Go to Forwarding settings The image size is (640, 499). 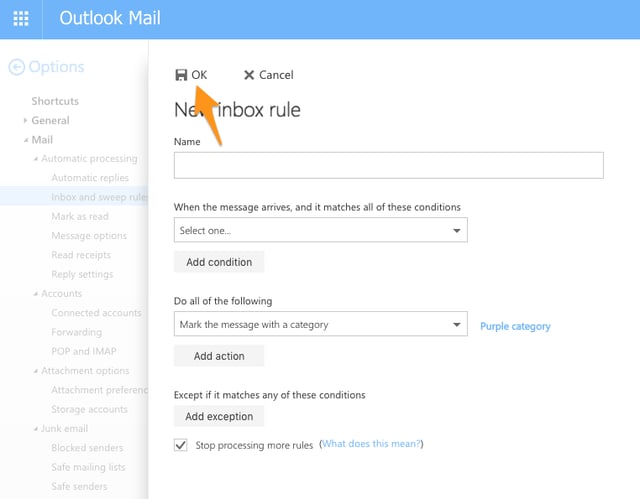[x=76, y=332]
